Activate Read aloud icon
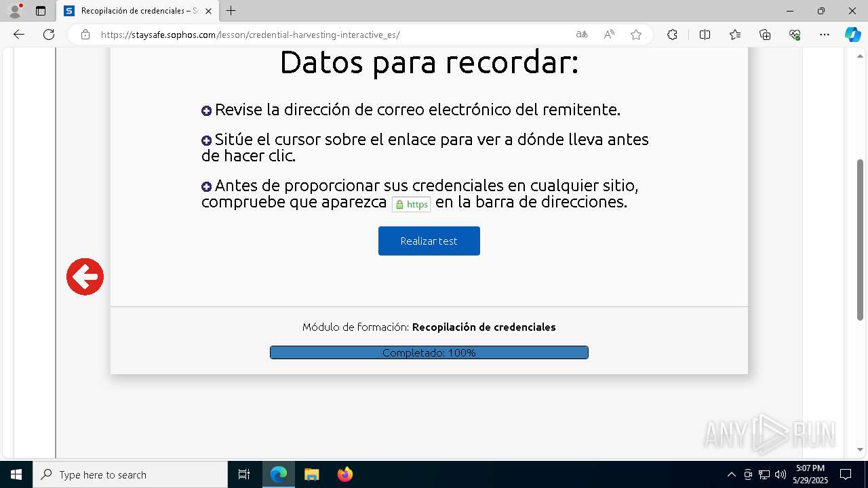The width and height of the screenshot is (868, 488). coord(609,35)
